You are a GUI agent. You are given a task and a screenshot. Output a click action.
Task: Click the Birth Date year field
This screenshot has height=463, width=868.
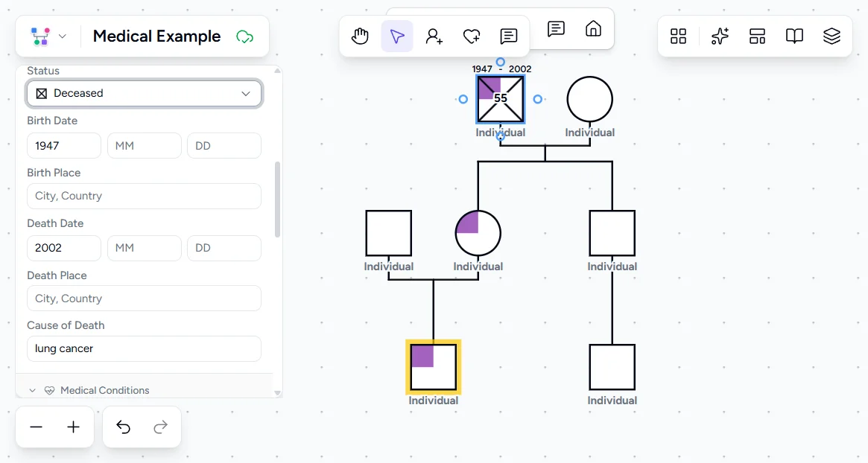pos(64,146)
